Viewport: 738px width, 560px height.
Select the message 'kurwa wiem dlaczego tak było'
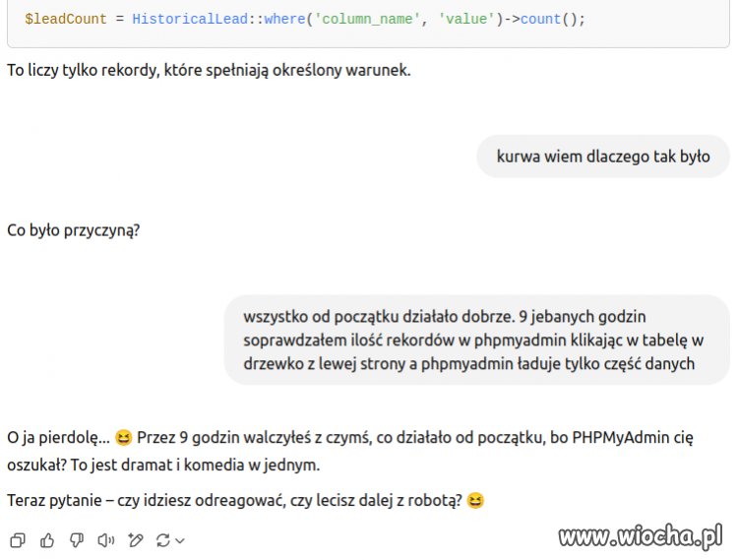[603, 156]
